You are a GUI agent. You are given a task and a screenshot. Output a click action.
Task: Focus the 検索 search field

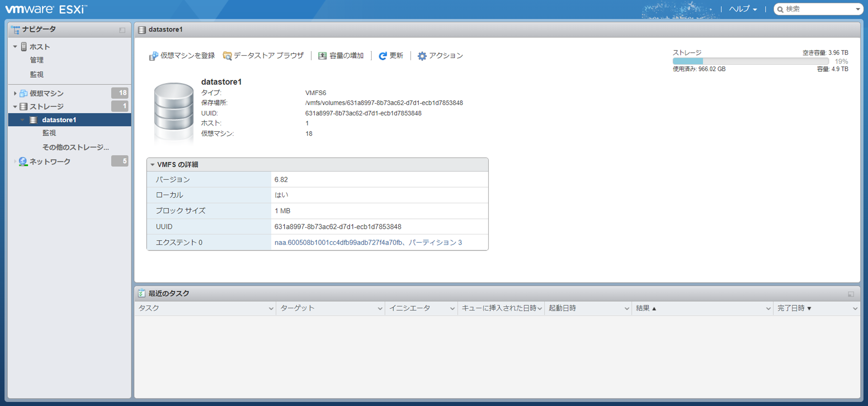[818, 9]
